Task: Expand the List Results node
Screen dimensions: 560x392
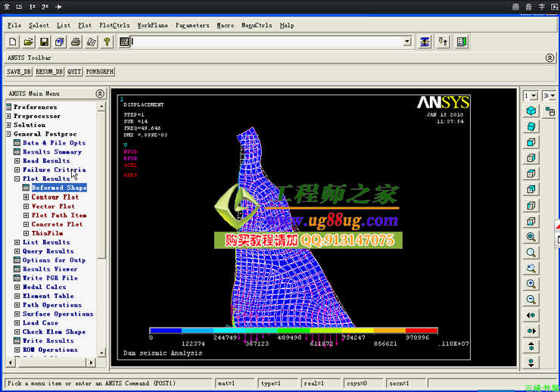Action: point(17,242)
